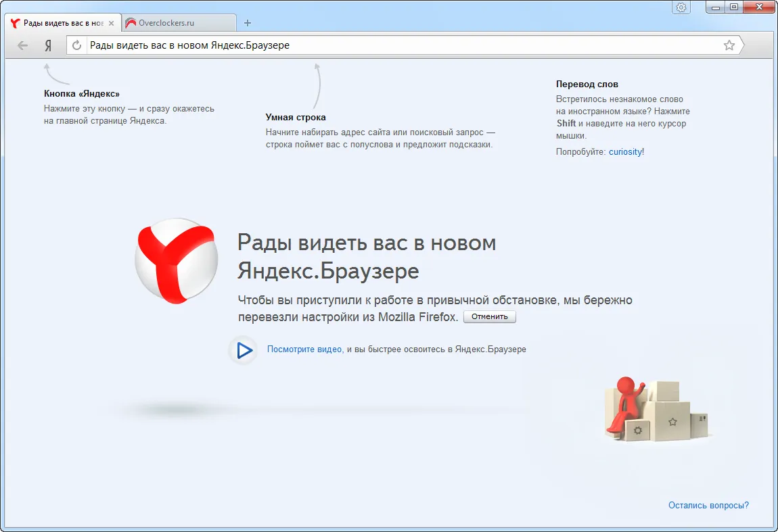This screenshot has height=532, width=778.
Task: Open browser settings gear icon
Action: (681, 7)
